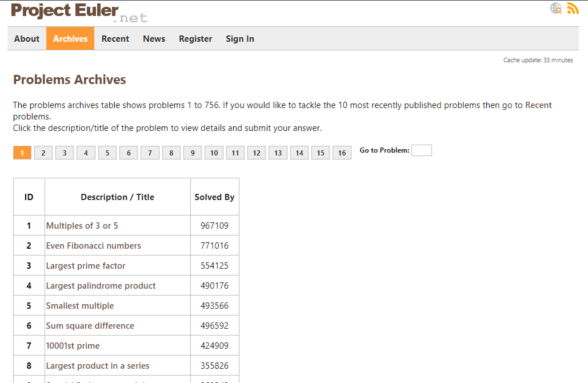The height and width of the screenshot is (383, 588).
Task: Open problem Largest product in a series
Action: (x=98, y=366)
